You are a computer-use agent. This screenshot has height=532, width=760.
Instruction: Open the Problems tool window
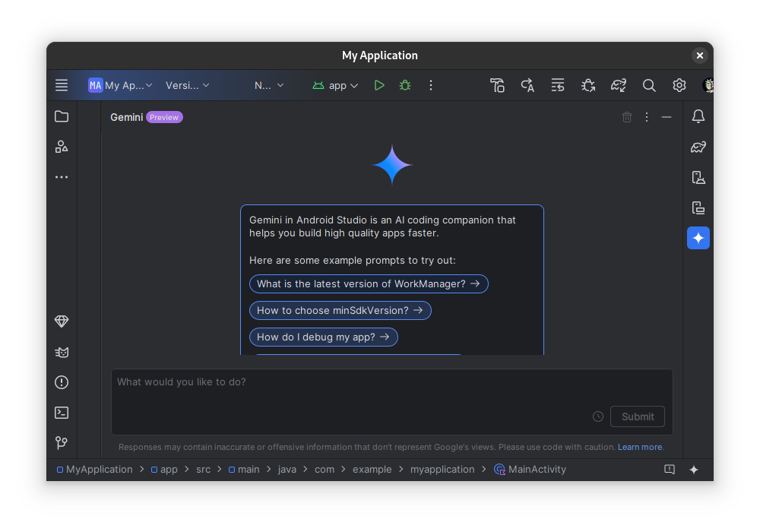(x=62, y=382)
